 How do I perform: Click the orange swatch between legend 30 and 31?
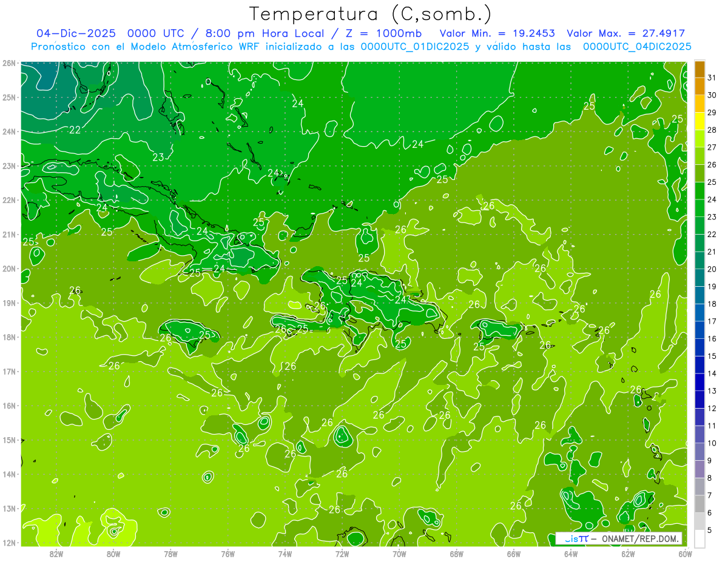click(699, 86)
